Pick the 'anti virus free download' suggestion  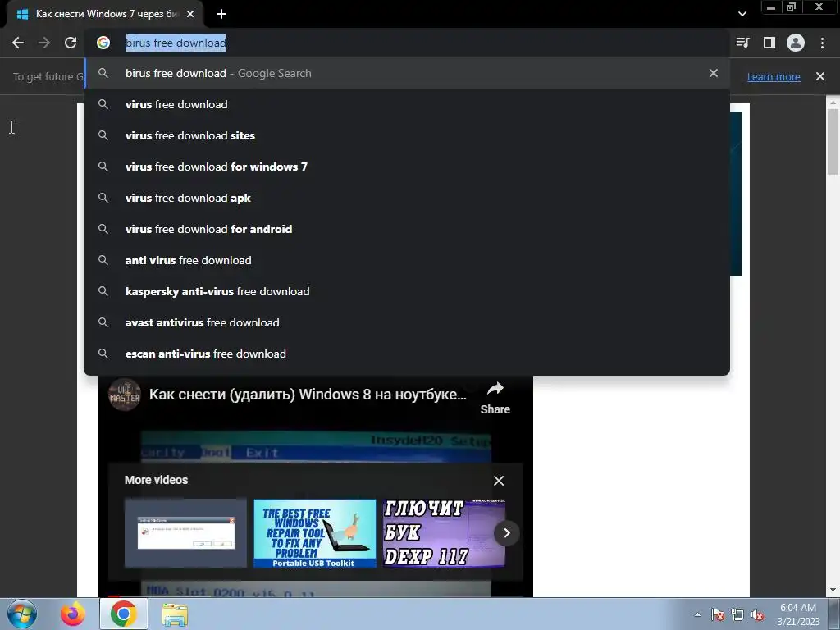pos(407,260)
